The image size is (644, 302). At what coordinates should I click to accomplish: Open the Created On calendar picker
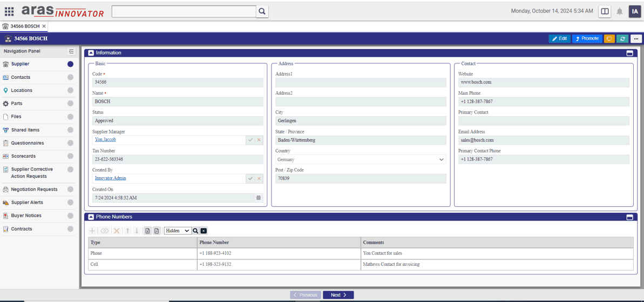pos(259,198)
